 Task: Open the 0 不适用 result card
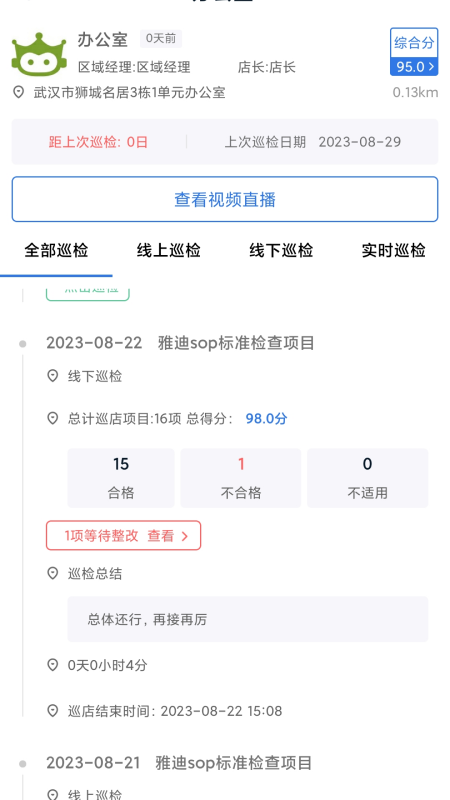(x=367, y=478)
